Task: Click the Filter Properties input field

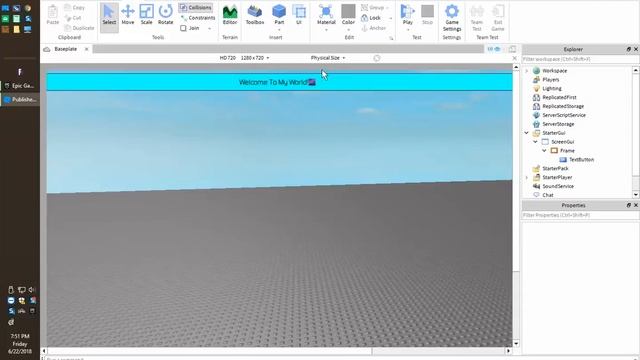Action: [x=580, y=215]
